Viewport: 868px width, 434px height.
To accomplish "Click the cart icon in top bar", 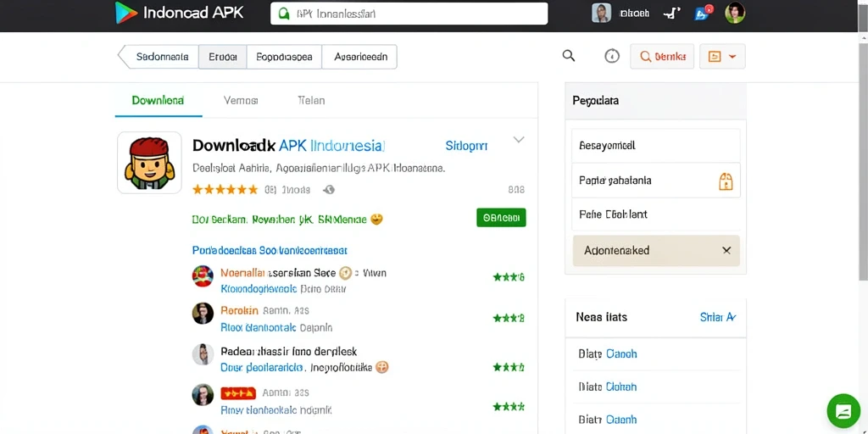I will point(671,14).
